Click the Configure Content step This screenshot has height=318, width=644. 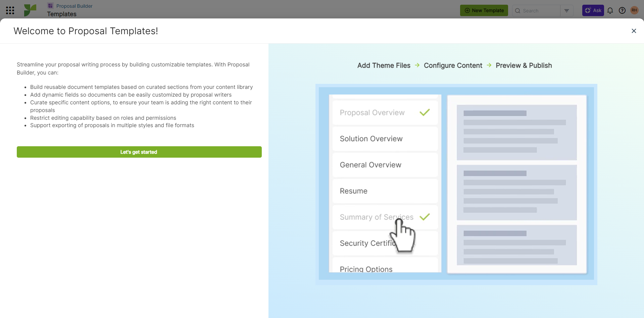453,65
